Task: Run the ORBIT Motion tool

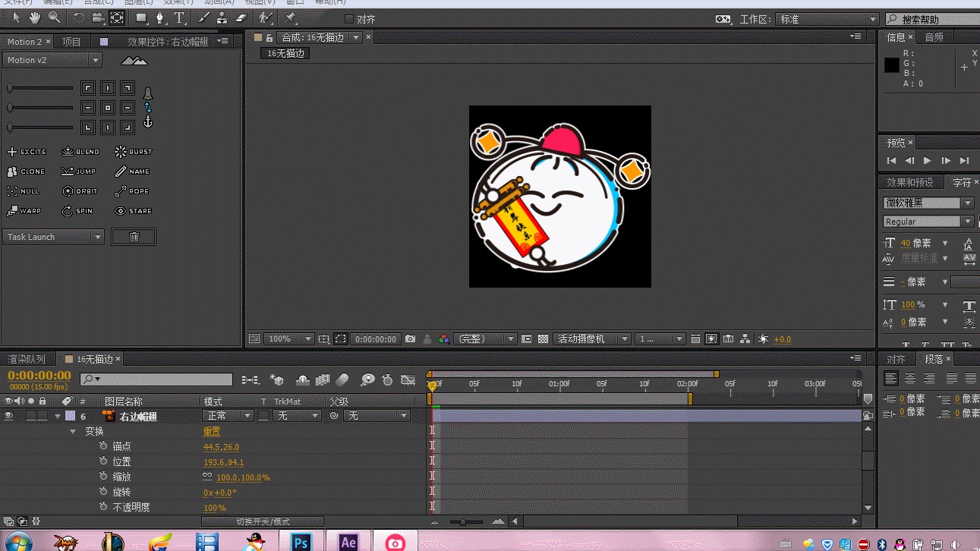Action: pyautogui.click(x=80, y=191)
